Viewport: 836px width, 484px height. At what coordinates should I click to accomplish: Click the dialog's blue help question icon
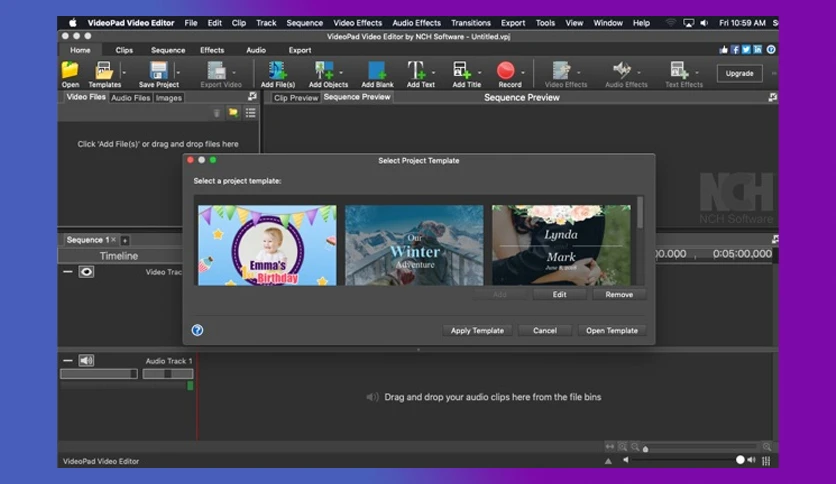tap(197, 330)
